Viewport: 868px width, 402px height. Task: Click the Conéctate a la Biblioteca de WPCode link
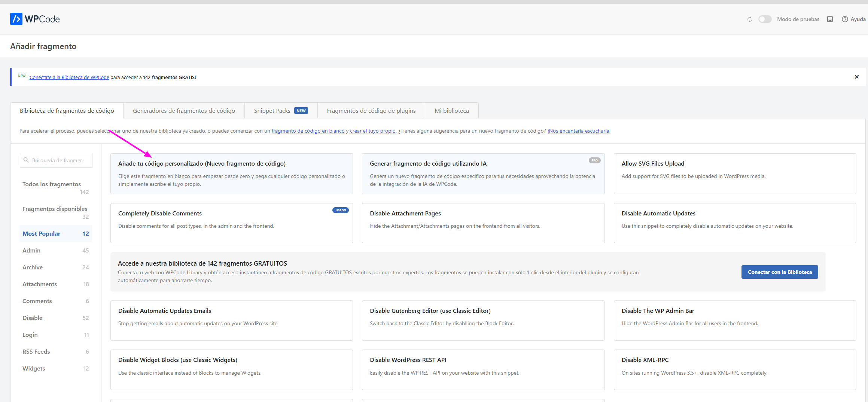coord(69,78)
